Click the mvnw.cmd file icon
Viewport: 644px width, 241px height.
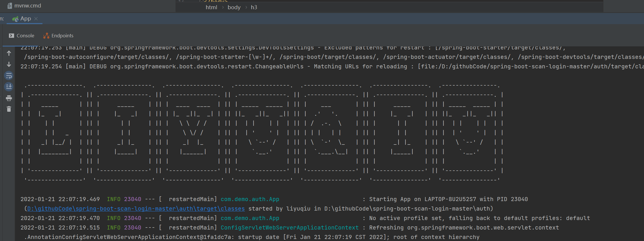tap(10, 6)
